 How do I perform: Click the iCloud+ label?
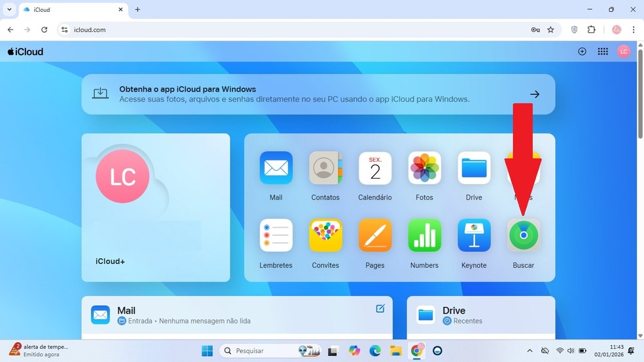click(110, 261)
